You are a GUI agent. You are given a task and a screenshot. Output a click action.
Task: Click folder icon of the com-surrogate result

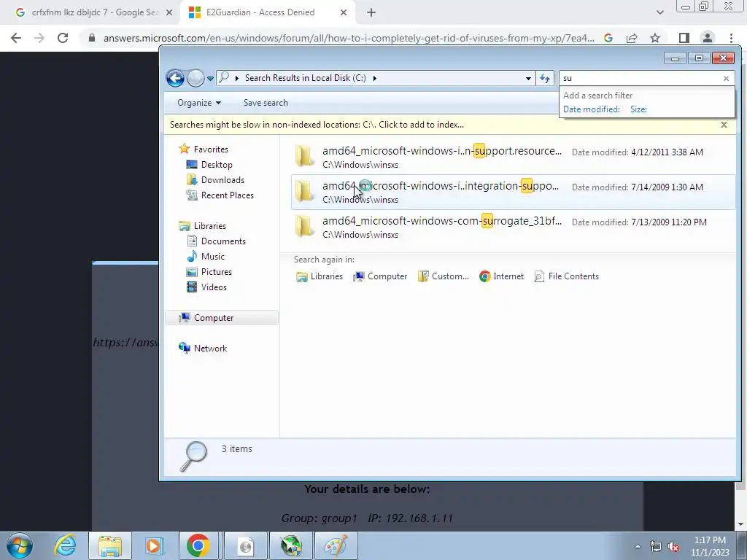304,226
